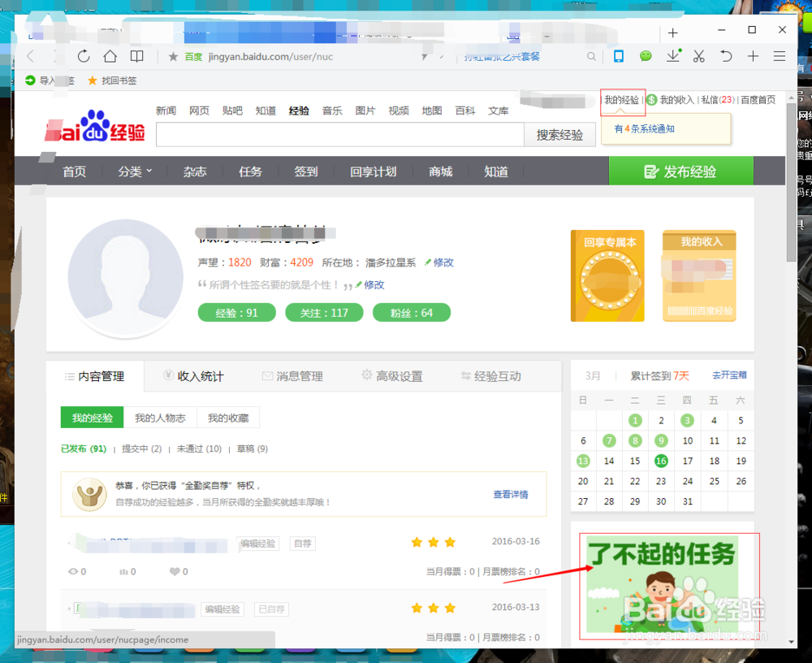
Task: Click 编辑经验 for 2016-03-16 entry
Action: pos(258,544)
